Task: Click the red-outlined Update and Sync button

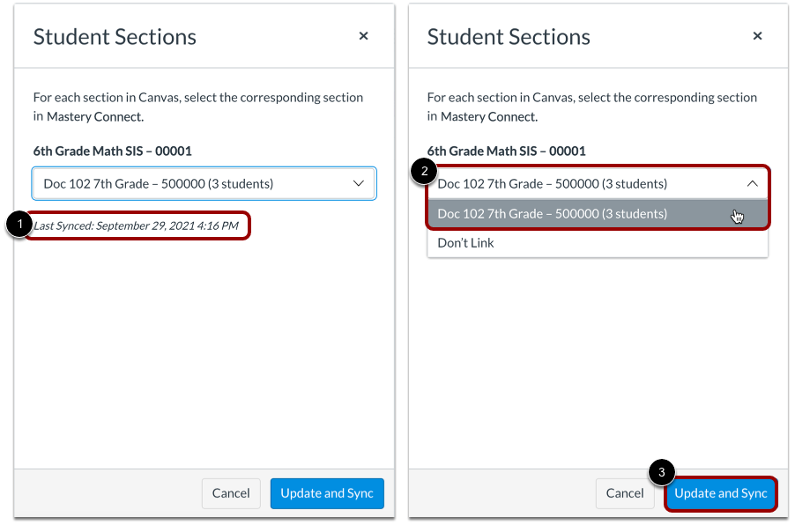Action: 721,493
